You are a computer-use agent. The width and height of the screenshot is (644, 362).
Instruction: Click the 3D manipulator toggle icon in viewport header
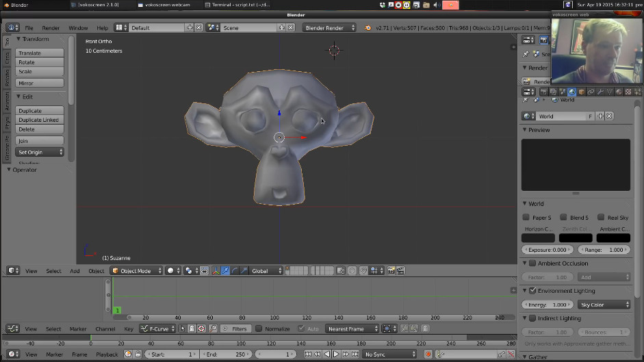[x=215, y=271]
